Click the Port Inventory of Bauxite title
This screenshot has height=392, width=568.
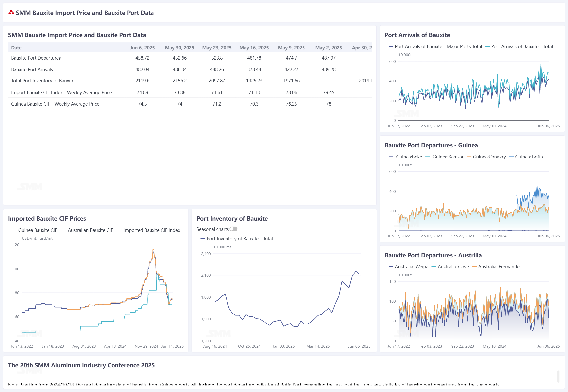pyautogui.click(x=232, y=219)
